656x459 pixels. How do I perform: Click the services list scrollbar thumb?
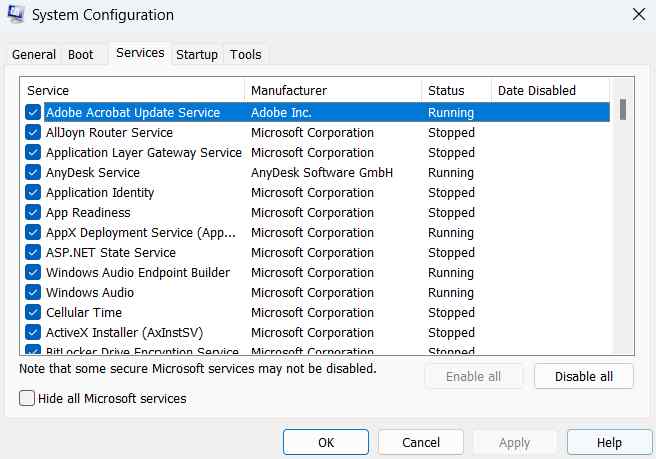point(623,110)
